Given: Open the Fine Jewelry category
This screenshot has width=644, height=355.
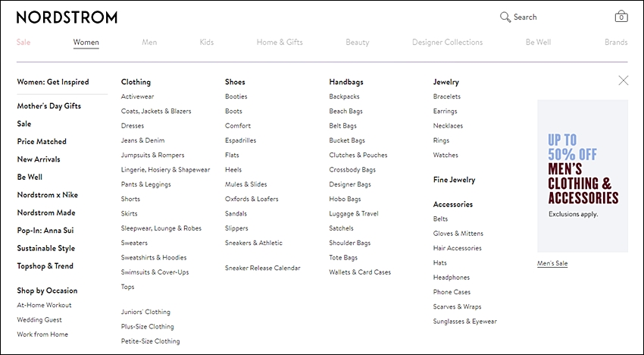Looking at the screenshot, I should [454, 180].
